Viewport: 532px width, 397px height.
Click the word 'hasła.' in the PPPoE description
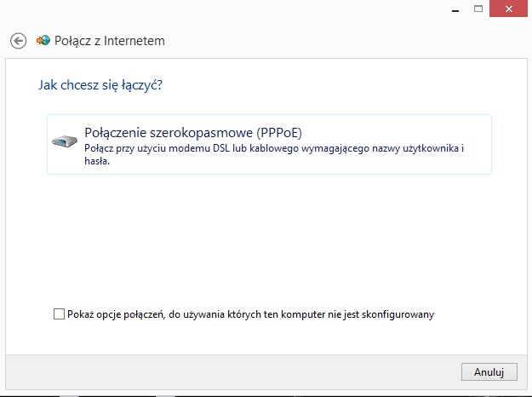click(x=97, y=160)
